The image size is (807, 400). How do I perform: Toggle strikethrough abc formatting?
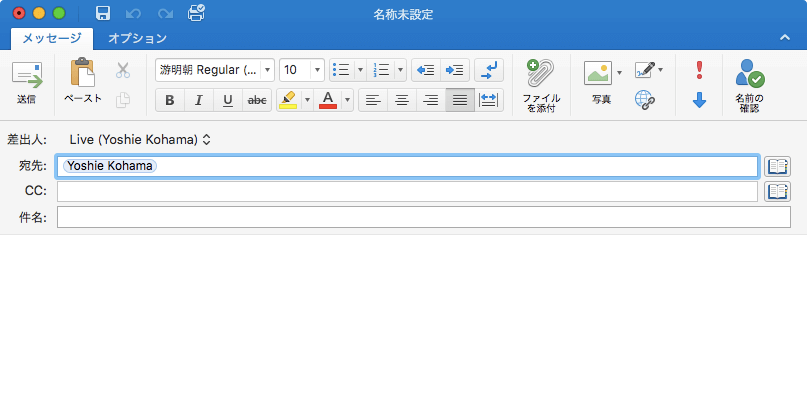pos(257,100)
